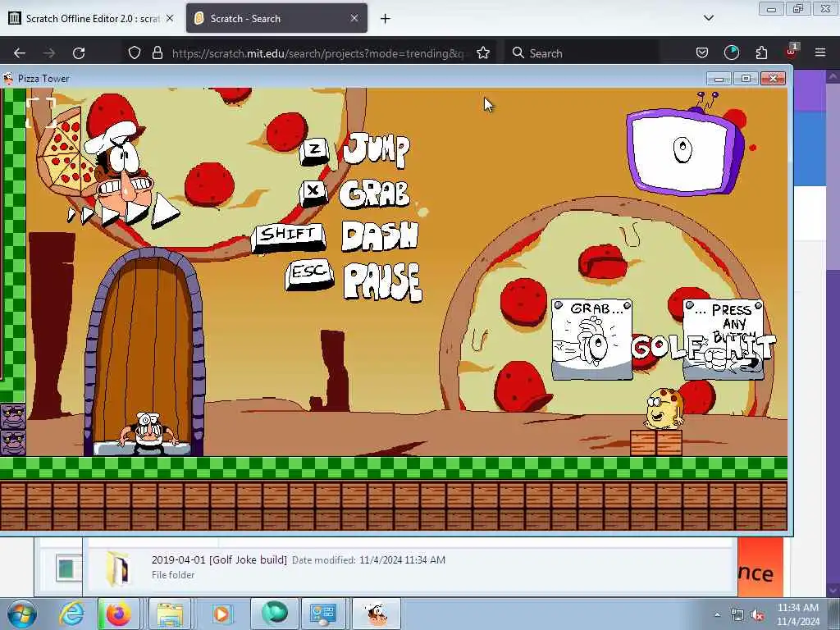The width and height of the screenshot is (840, 630).
Task: Show hidden system tray icons
Action: pyautogui.click(x=717, y=614)
